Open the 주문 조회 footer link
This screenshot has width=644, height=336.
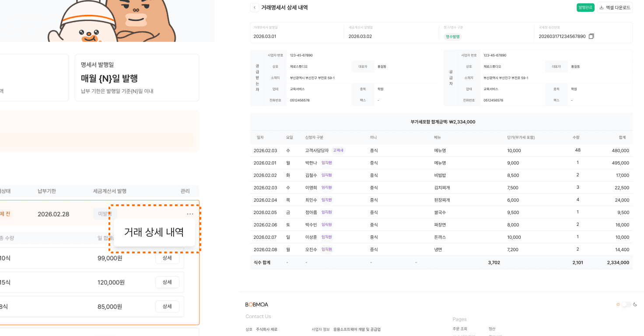(460, 329)
